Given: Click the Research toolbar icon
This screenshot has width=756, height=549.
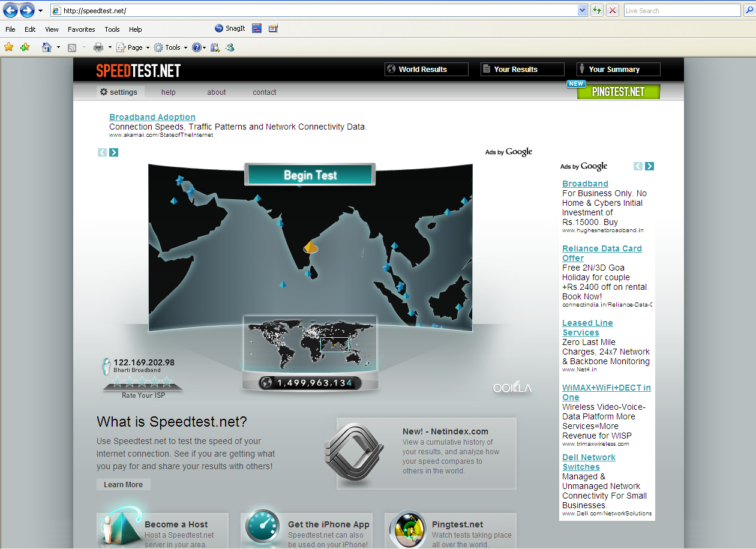Looking at the screenshot, I should [x=215, y=47].
